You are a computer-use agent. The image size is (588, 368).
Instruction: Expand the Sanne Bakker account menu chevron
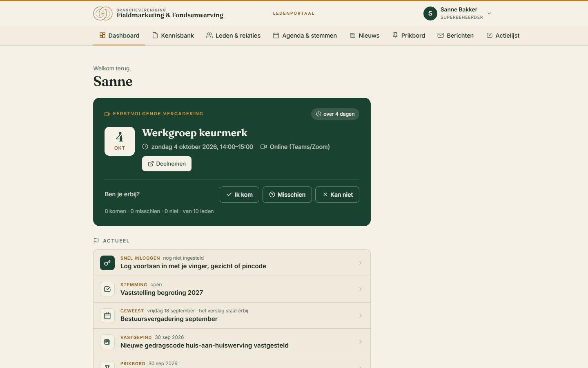(489, 13)
